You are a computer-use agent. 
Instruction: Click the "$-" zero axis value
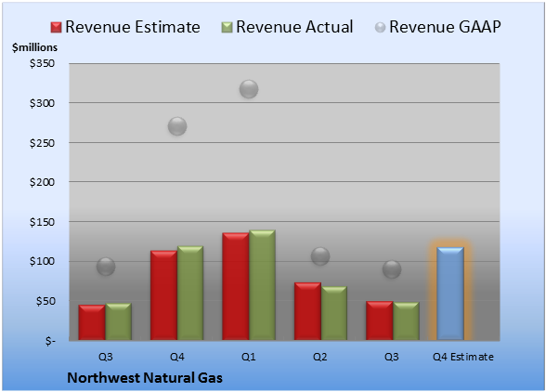pos(50,341)
